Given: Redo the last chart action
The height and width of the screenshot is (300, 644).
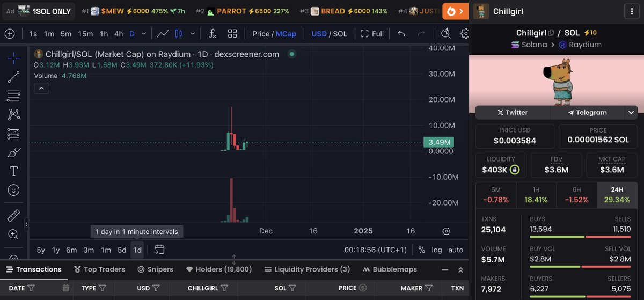Looking at the screenshot, I should [x=422, y=34].
